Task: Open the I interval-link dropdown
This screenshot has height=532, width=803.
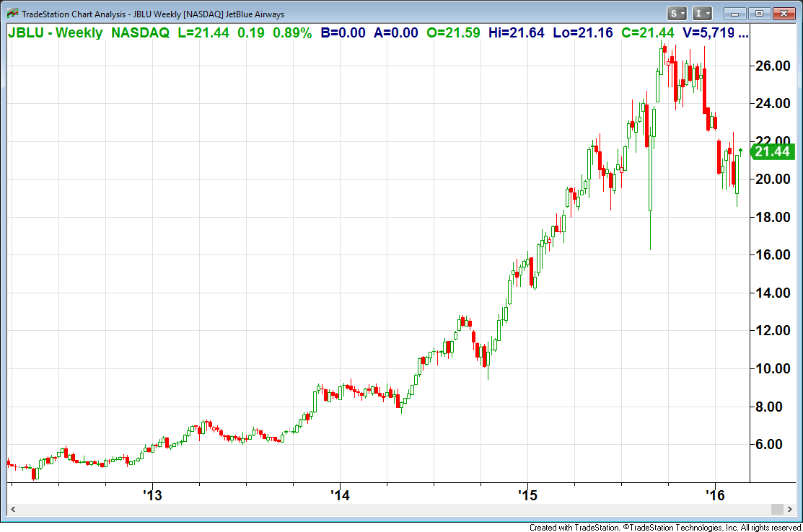Action: click(702, 14)
